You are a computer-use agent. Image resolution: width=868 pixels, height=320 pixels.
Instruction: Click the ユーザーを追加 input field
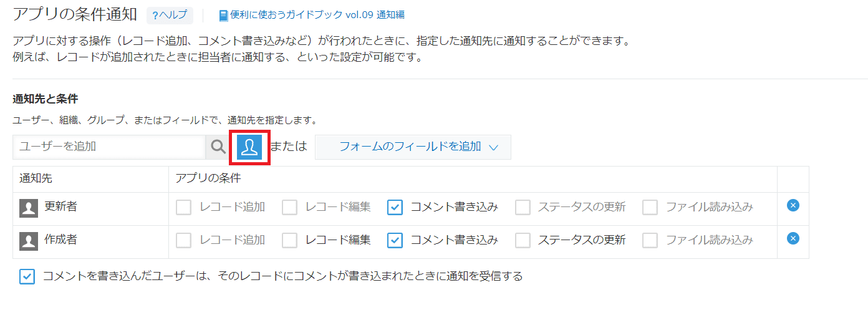tap(109, 147)
